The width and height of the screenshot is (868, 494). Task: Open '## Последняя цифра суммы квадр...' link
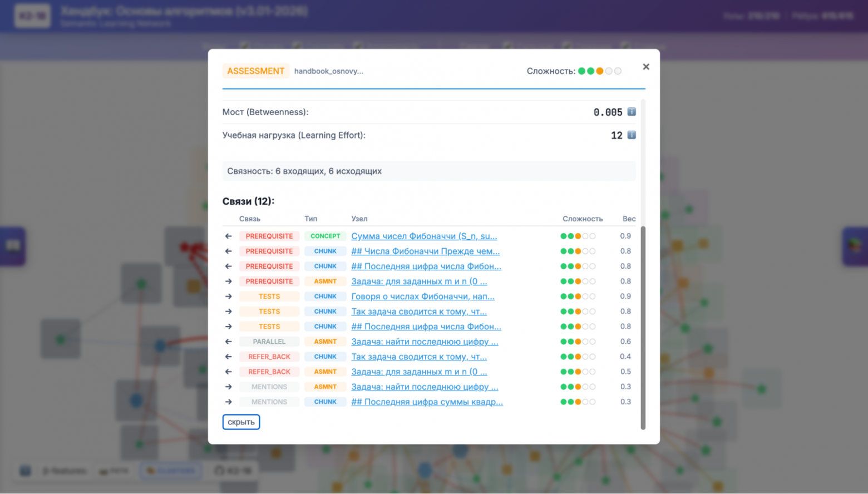(427, 402)
